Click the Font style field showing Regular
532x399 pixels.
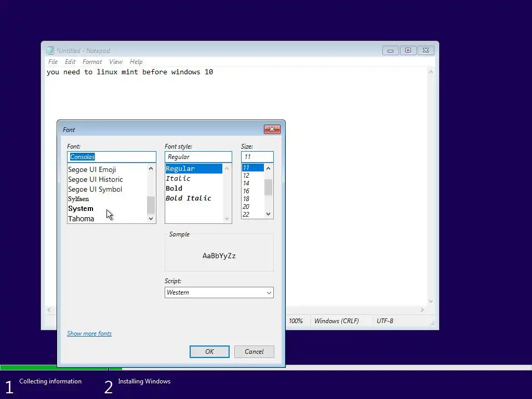pos(198,157)
